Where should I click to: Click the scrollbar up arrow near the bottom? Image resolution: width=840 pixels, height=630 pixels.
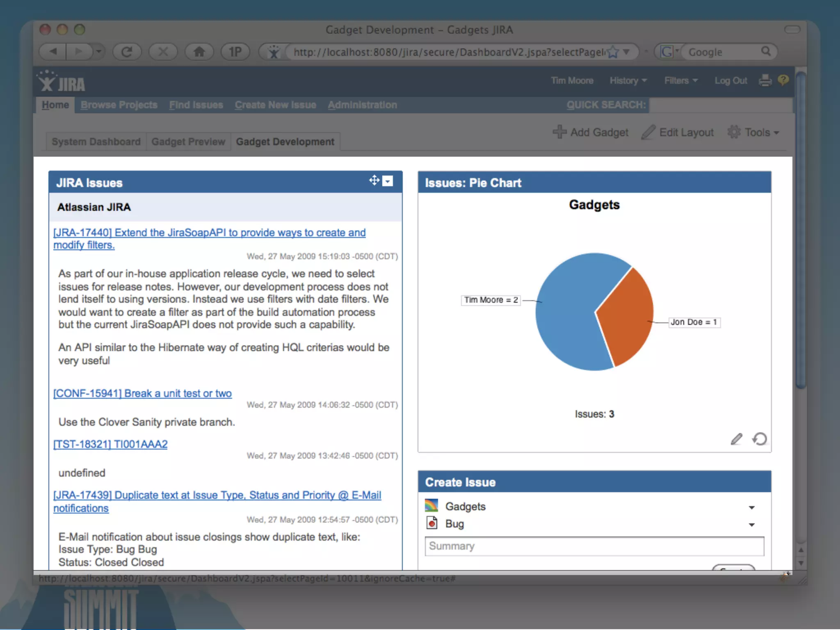(x=801, y=550)
